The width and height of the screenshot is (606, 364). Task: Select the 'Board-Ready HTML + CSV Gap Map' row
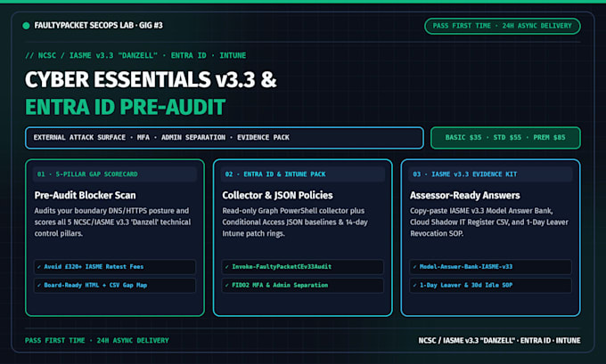click(x=115, y=286)
